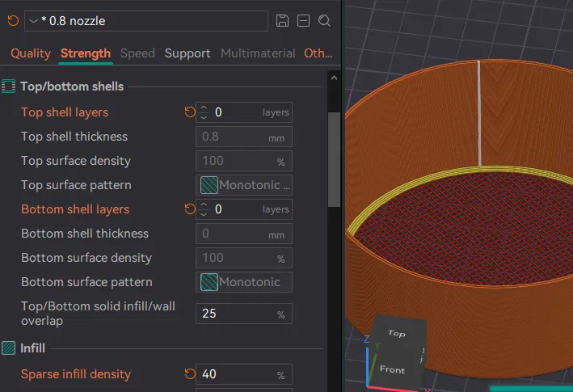
Task: Click the scrollbar up arrow in settings panel
Action: coord(334,78)
